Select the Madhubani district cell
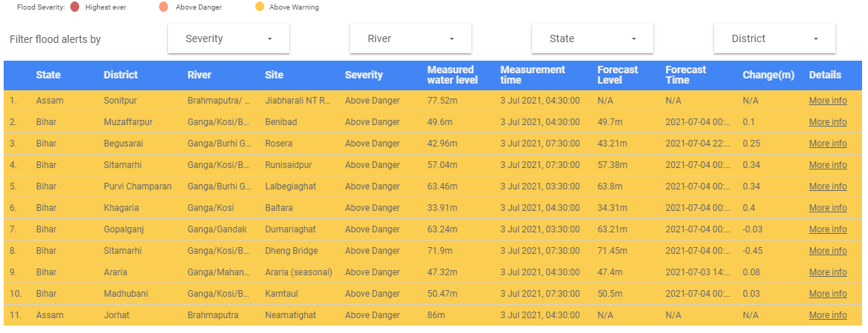 click(x=125, y=294)
